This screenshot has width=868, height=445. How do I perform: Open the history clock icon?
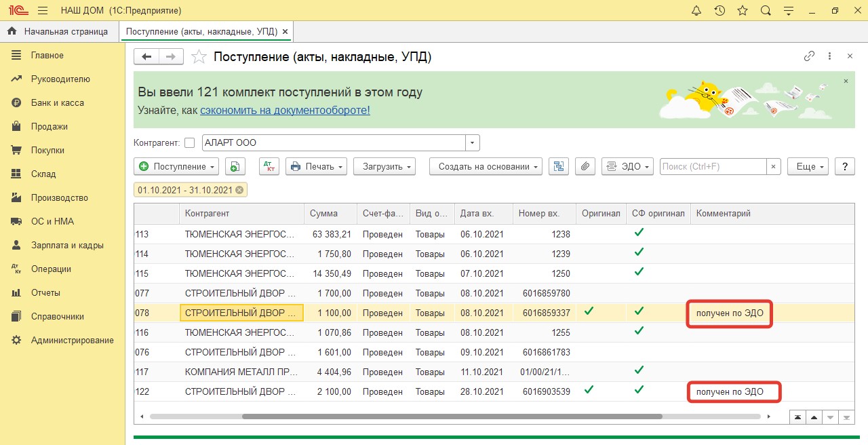(x=719, y=11)
